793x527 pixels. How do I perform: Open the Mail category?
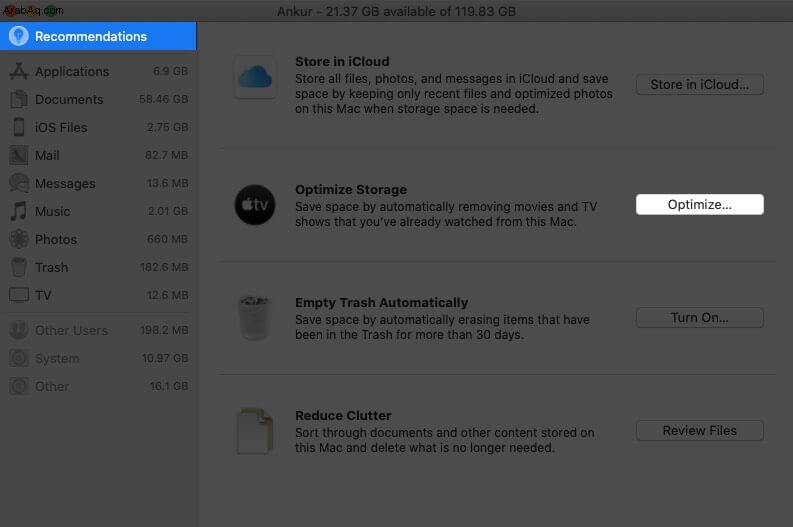98,155
